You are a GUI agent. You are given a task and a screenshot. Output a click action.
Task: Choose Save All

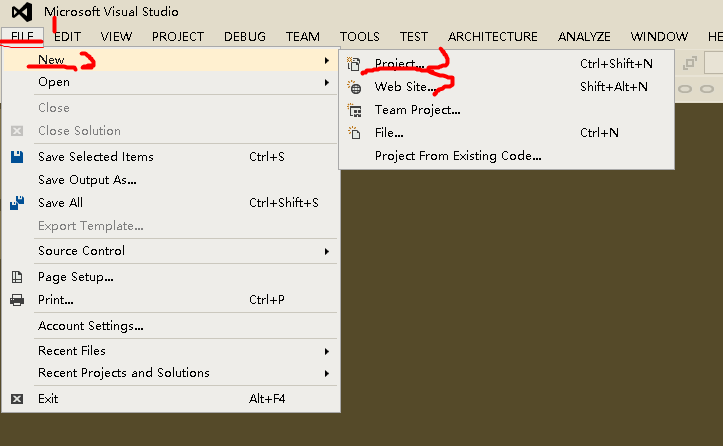tap(171, 203)
